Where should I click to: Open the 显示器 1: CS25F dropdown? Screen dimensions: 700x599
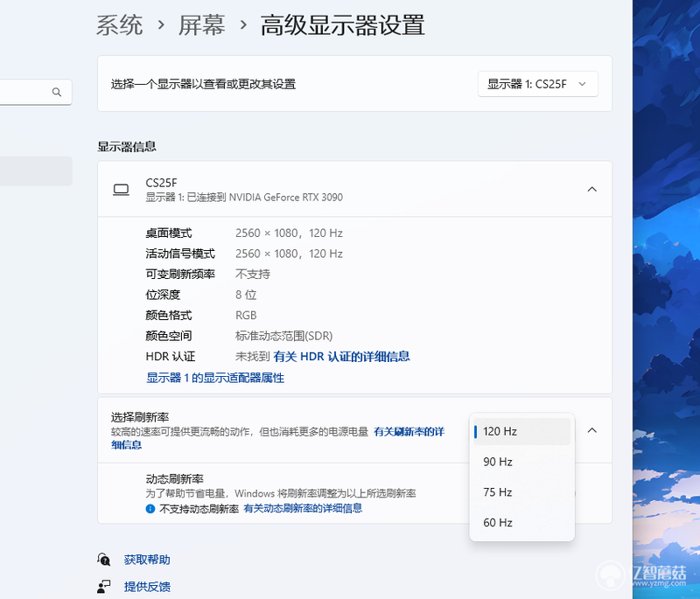[538, 84]
